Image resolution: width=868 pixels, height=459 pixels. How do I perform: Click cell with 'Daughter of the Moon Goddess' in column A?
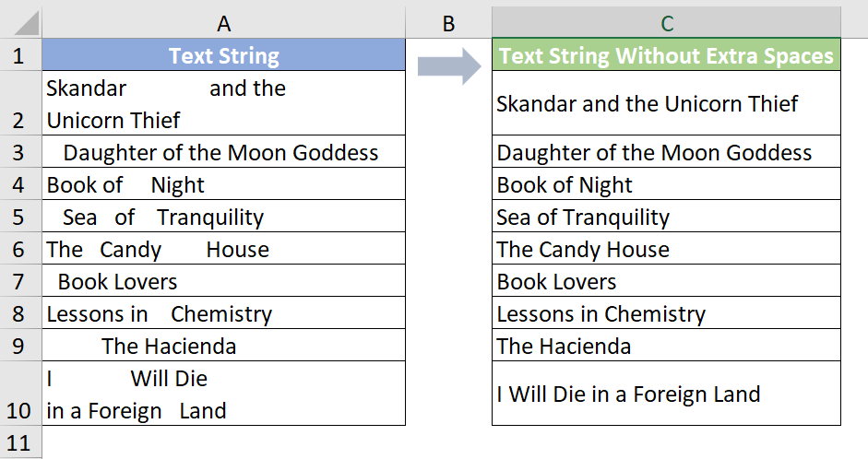coord(223,151)
